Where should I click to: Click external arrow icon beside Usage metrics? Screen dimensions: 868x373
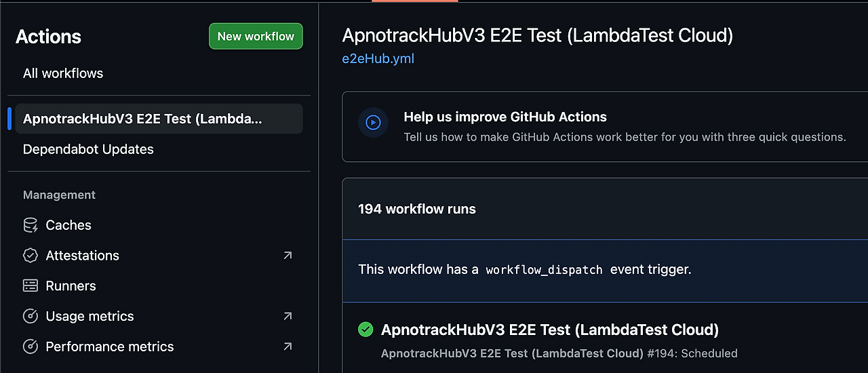[x=288, y=316]
